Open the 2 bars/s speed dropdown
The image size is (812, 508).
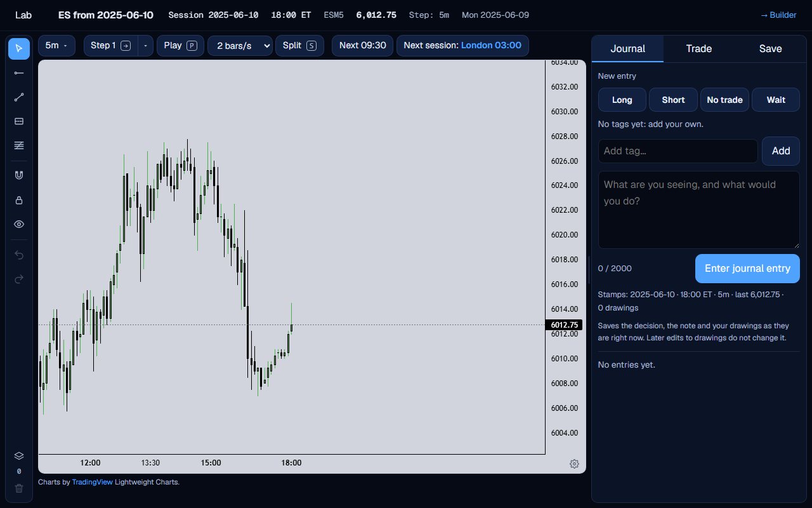coord(240,46)
